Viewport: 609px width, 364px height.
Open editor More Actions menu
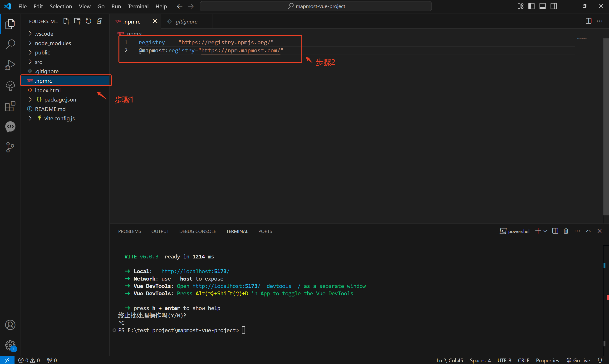599,21
